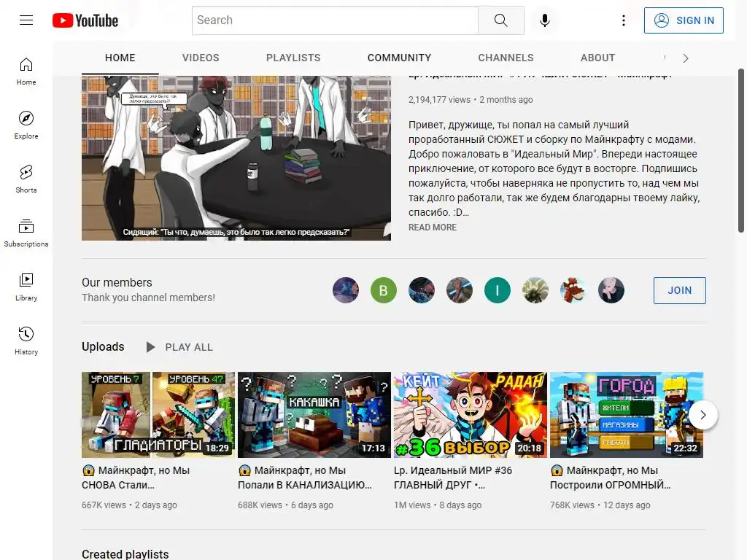Click the PLAY ALL uploads link
Viewport: 747px width, 560px height.
(189, 347)
